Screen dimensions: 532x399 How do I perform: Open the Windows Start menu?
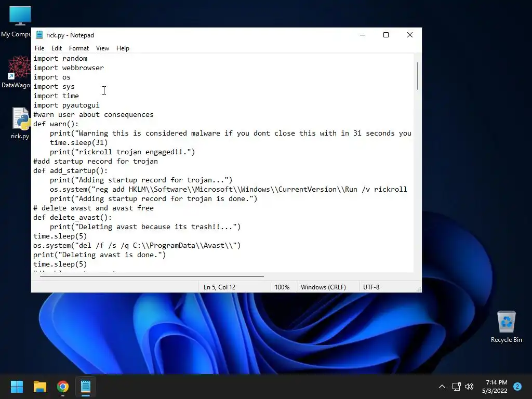(17, 387)
